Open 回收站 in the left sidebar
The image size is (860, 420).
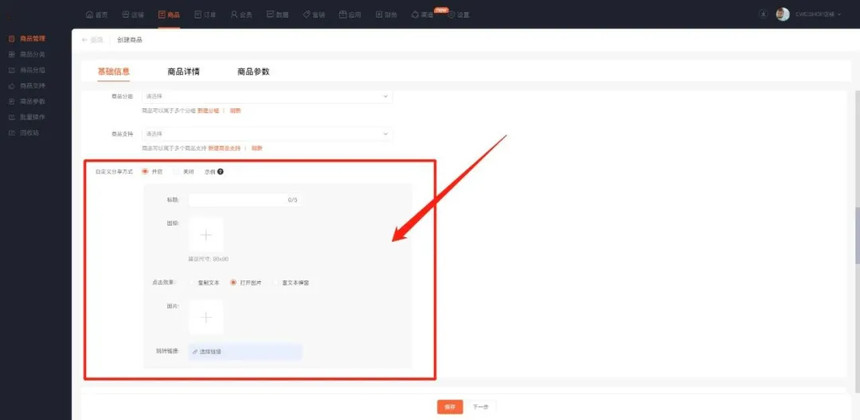pyautogui.click(x=28, y=133)
